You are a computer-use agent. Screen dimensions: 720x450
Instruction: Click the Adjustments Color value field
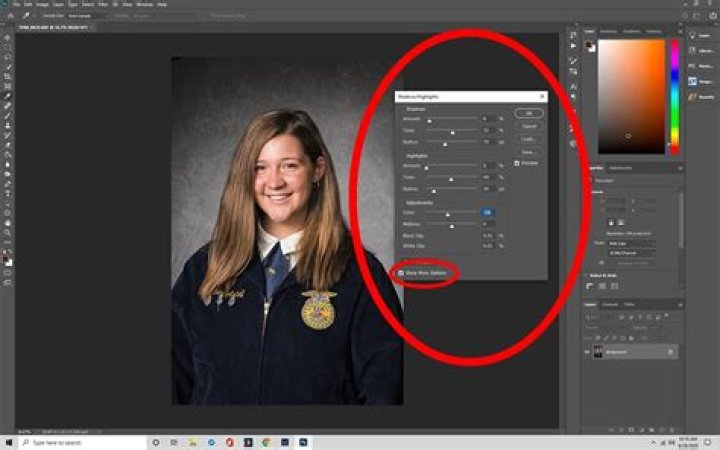pos(487,212)
